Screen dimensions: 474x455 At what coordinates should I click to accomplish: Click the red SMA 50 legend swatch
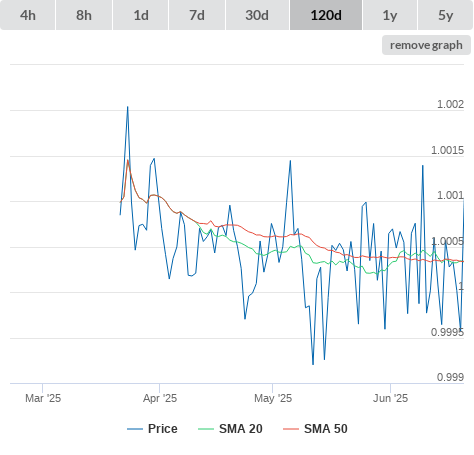coord(291,429)
